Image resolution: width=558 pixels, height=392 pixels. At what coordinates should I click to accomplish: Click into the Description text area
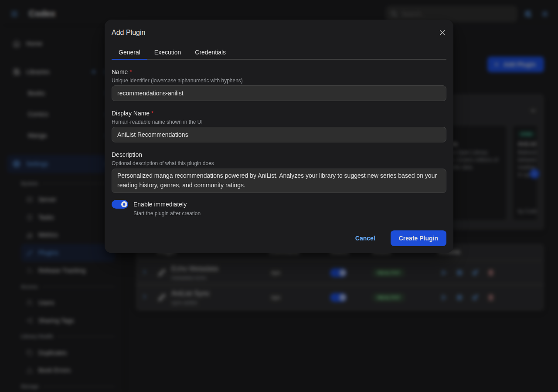(279, 181)
